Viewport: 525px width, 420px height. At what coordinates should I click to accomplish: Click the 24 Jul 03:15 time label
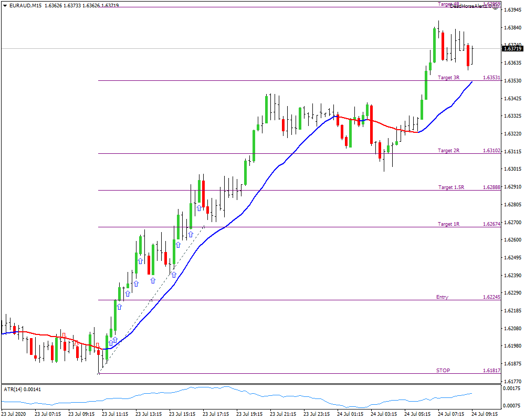coord(384,414)
